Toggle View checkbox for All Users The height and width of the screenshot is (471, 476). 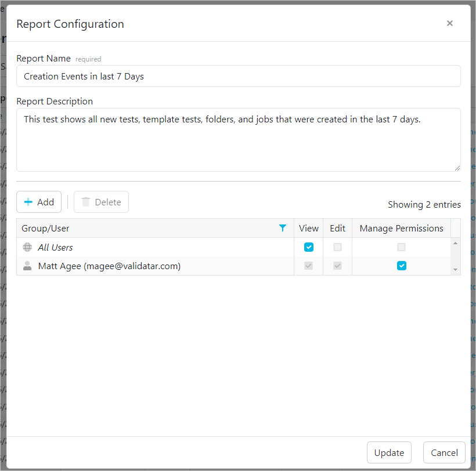308,247
